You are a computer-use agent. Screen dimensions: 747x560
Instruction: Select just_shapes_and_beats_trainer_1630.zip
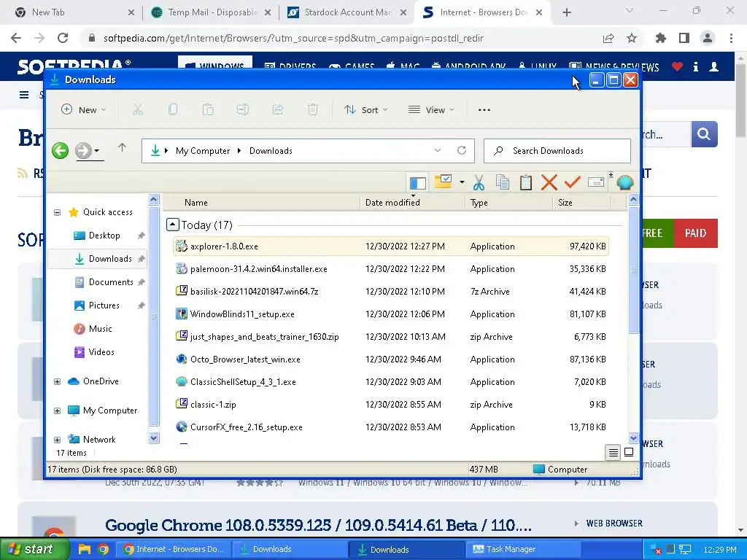click(x=391, y=337)
